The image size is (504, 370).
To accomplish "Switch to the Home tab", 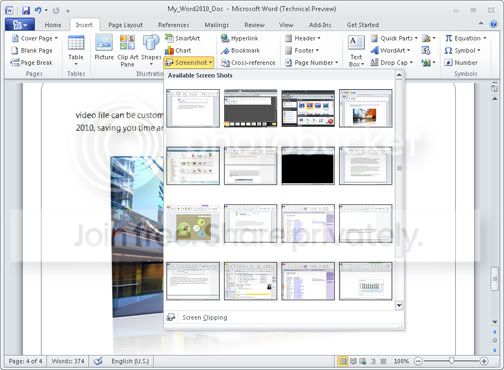I will 53,25.
